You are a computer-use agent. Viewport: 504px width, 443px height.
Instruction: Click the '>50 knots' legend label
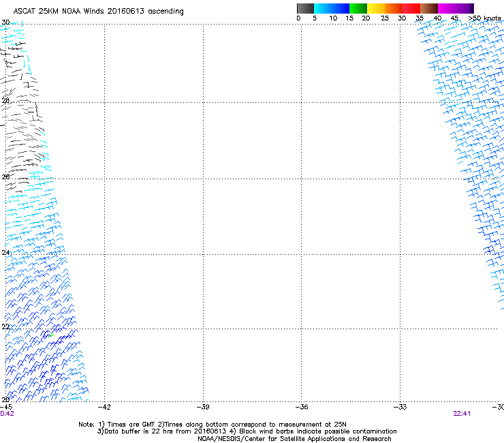point(484,18)
